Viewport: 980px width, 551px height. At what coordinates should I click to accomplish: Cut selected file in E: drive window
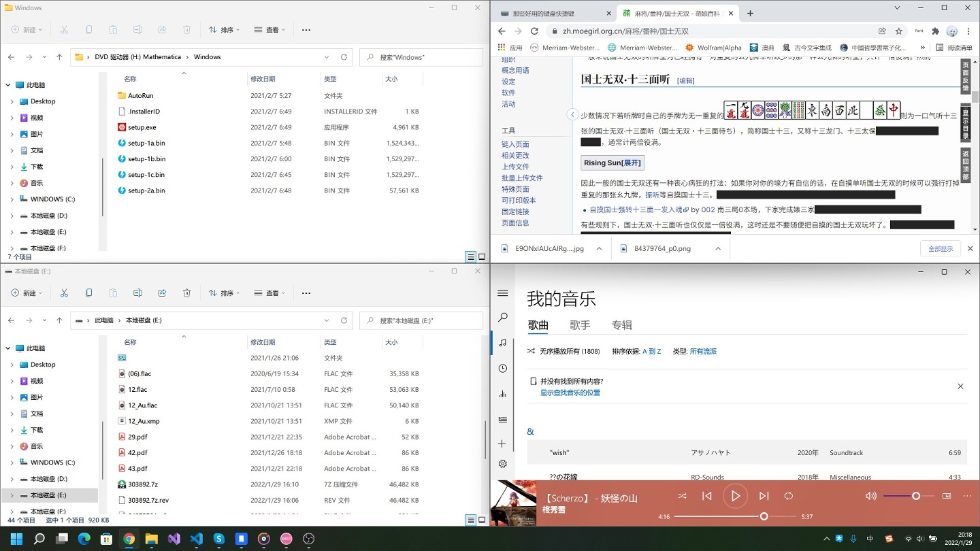64,293
